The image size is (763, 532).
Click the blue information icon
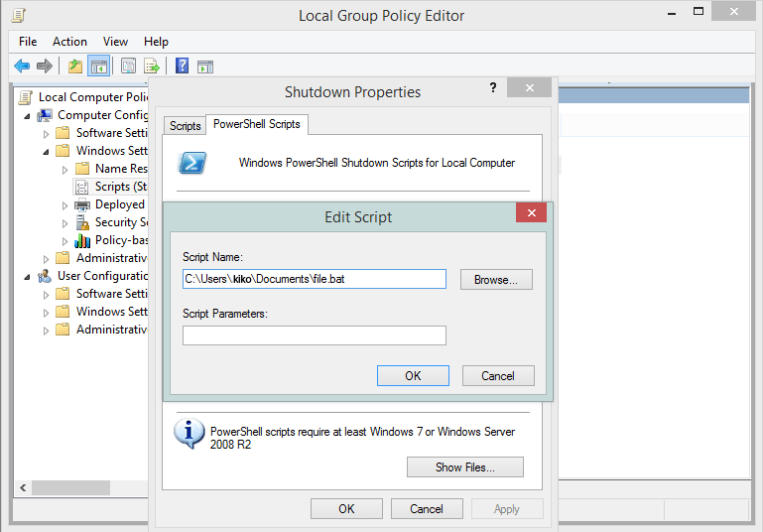click(189, 433)
